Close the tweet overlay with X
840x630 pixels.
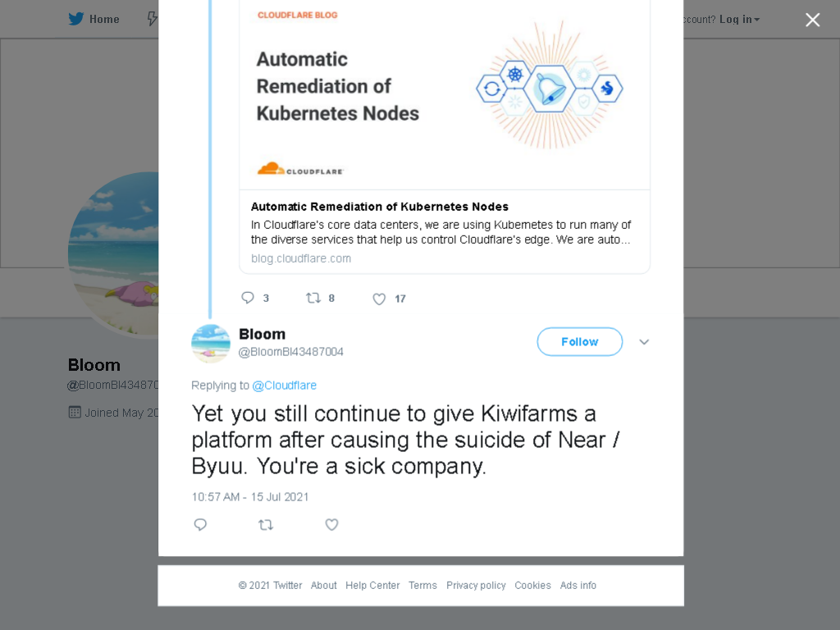tap(813, 20)
